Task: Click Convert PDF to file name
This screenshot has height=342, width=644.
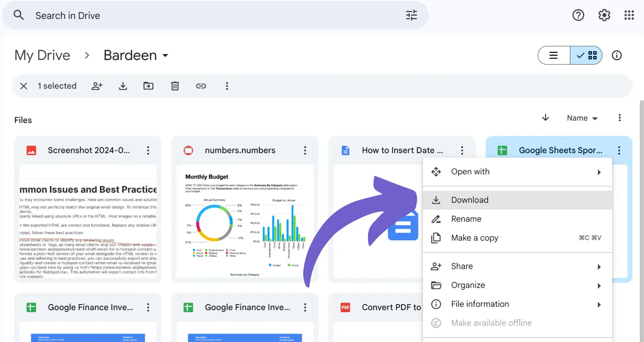Action: (x=391, y=307)
